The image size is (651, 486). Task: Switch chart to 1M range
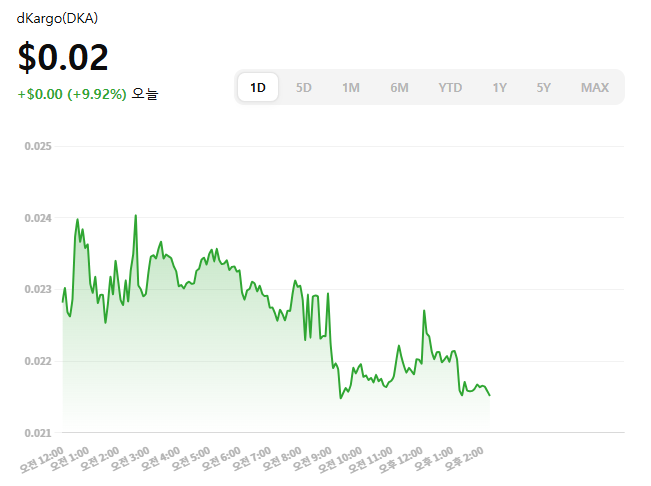click(351, 88)
